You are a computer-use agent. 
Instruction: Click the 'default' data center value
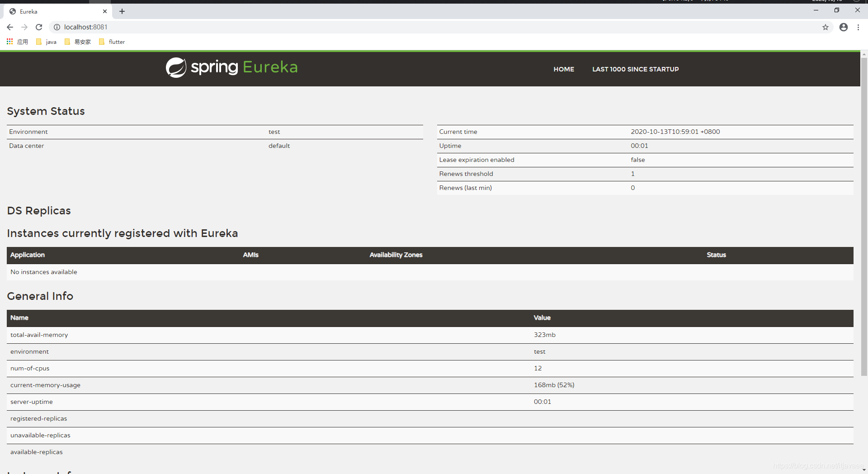pos(279,146)
